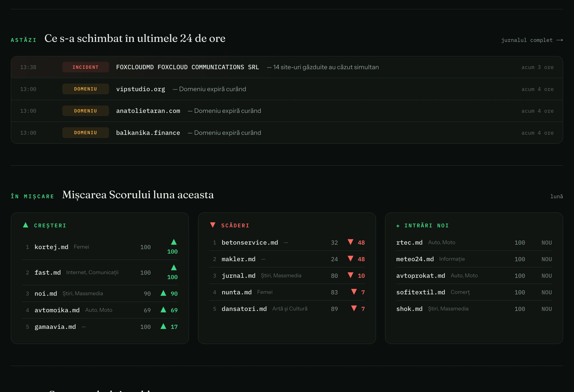Screen dimensions: 574x392
Task: Click the score 32 for betonservice.md
Action: click(334, 243)
